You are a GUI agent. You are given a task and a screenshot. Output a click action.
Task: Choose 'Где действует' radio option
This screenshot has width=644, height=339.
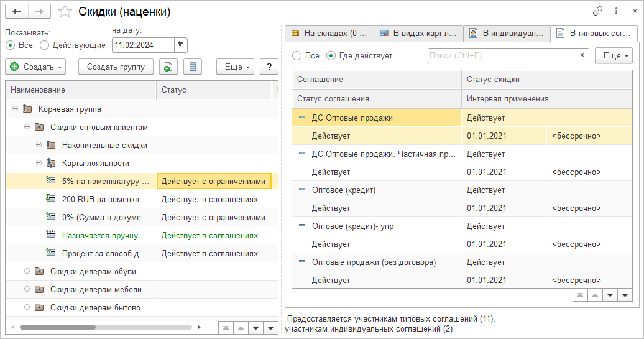(331, 56)
